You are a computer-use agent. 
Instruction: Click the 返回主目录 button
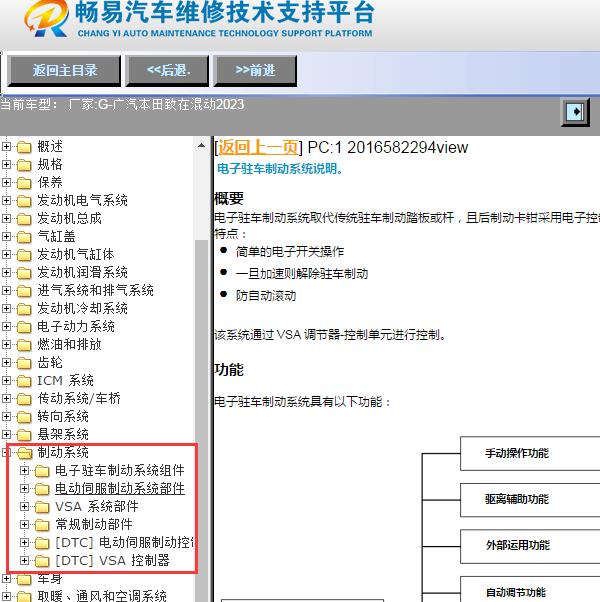pos(64,71)
